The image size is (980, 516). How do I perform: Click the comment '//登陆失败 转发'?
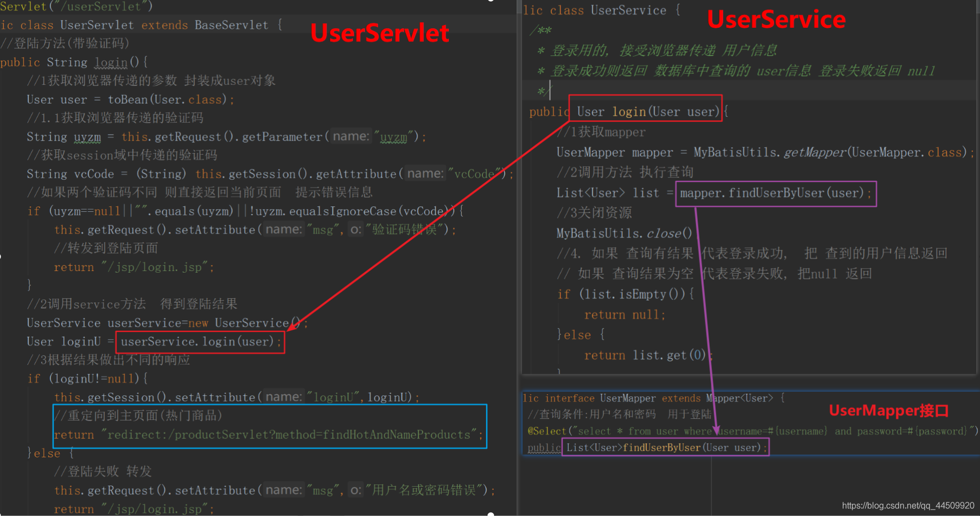pos(103,471)
